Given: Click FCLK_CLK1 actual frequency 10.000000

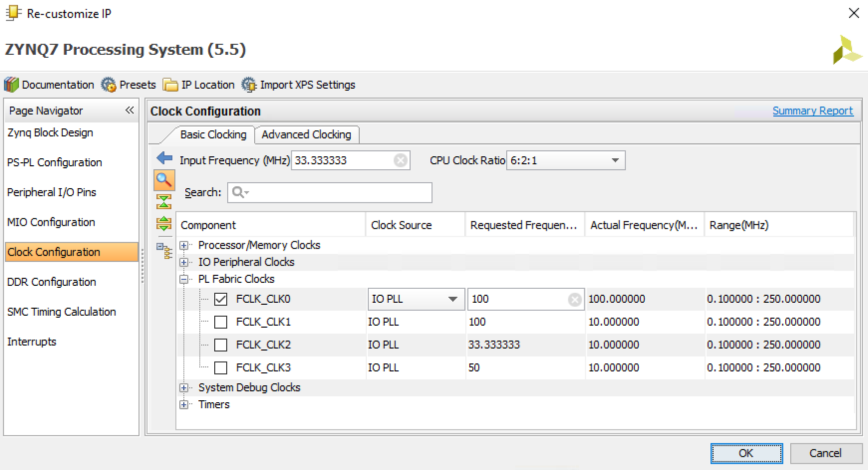Looking at the screenshot, I should (614, 322).
